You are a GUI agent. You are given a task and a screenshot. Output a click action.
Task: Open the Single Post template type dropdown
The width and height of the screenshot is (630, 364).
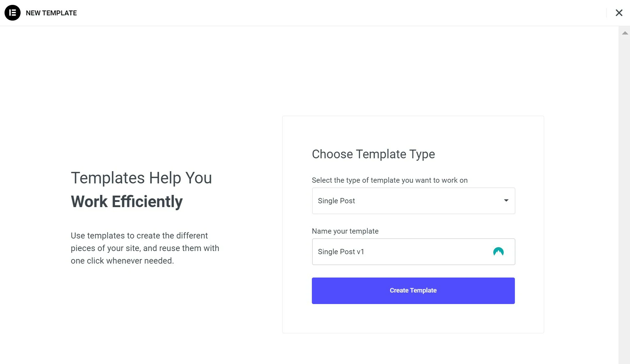413,201
